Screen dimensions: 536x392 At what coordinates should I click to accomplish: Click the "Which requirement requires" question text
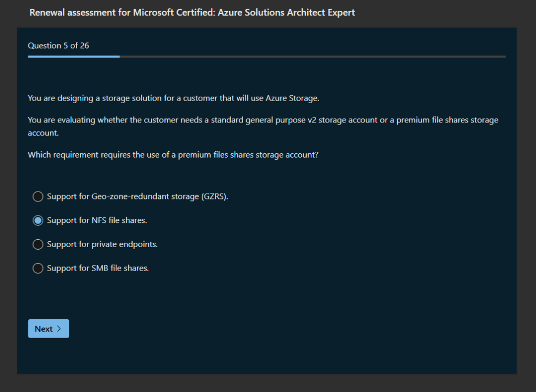[173, 155]
